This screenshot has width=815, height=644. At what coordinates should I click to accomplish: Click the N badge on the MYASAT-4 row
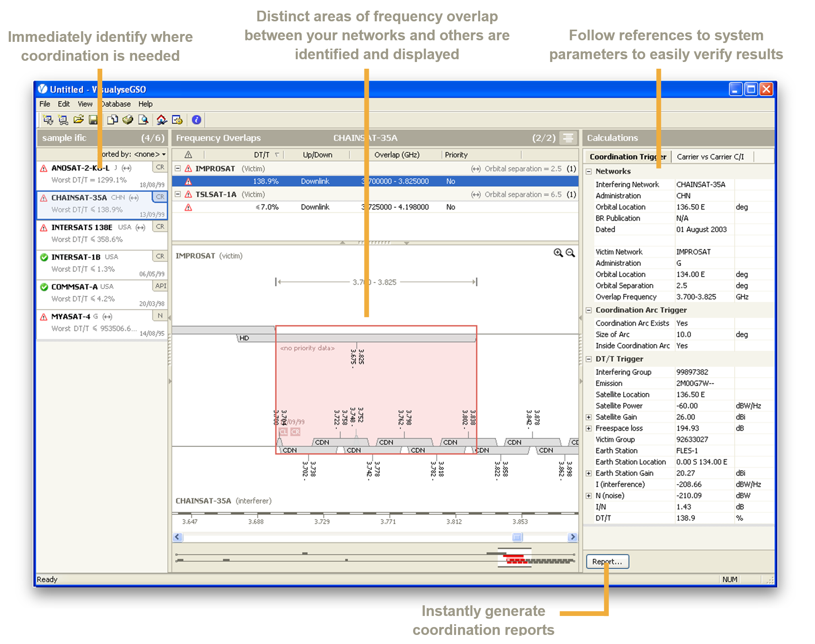pyautogui.click(x=160, y=315)
